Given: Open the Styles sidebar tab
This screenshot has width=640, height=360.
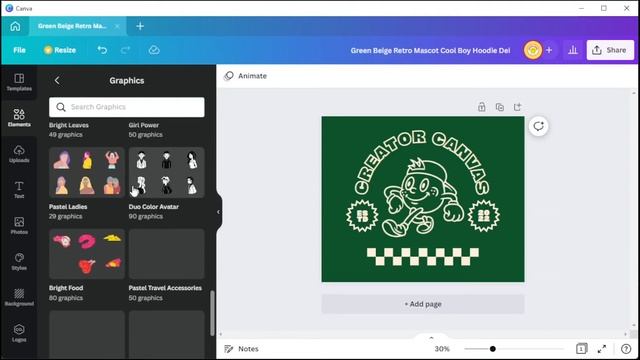Looking at the screenshot, I should coord(19,262).
